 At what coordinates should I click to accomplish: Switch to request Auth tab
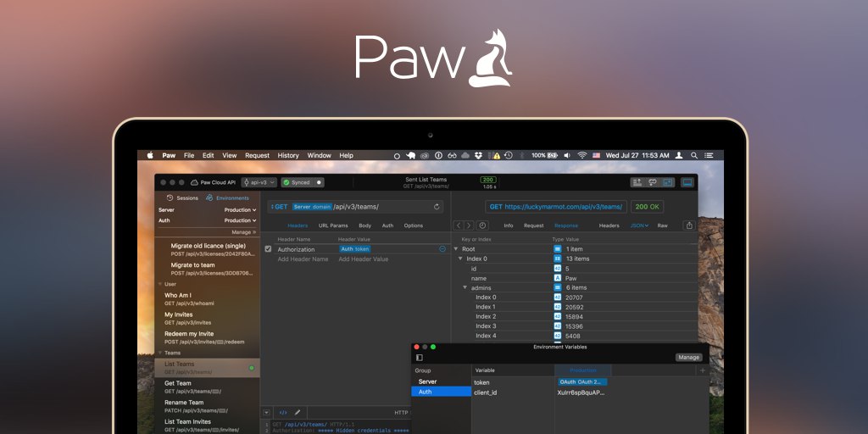387,225
